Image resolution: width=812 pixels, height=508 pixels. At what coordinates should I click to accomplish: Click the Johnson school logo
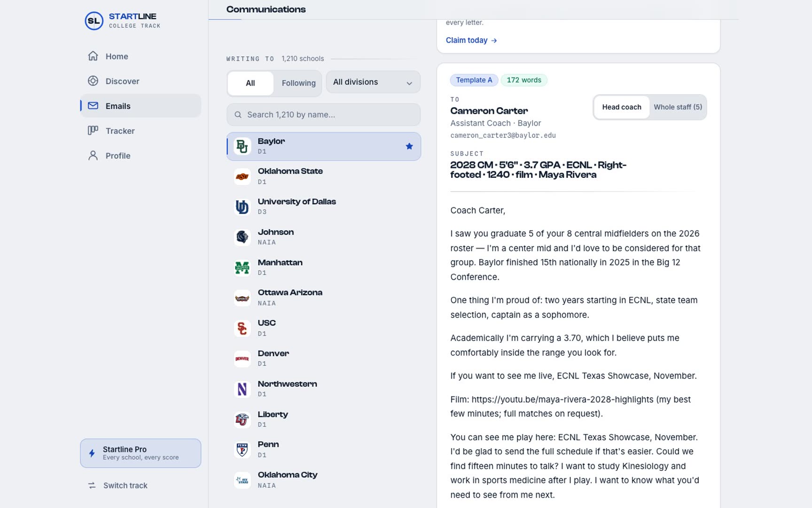242,238
